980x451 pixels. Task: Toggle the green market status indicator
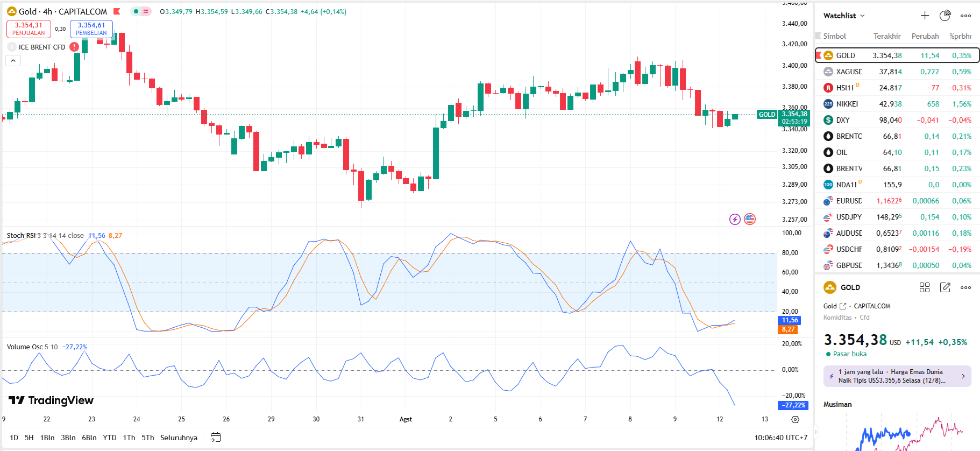click(136, 11)
